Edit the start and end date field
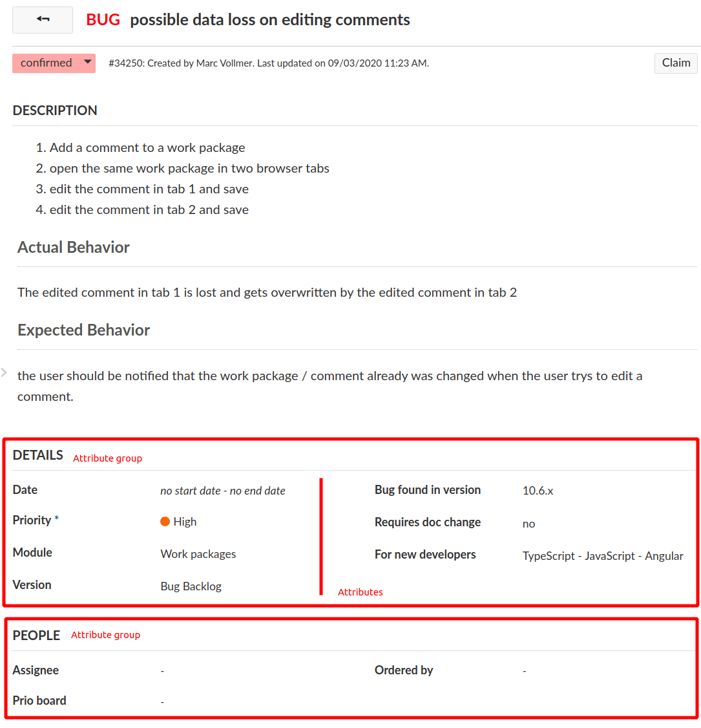This screenshot has width=701, height=728. (223, 491)
